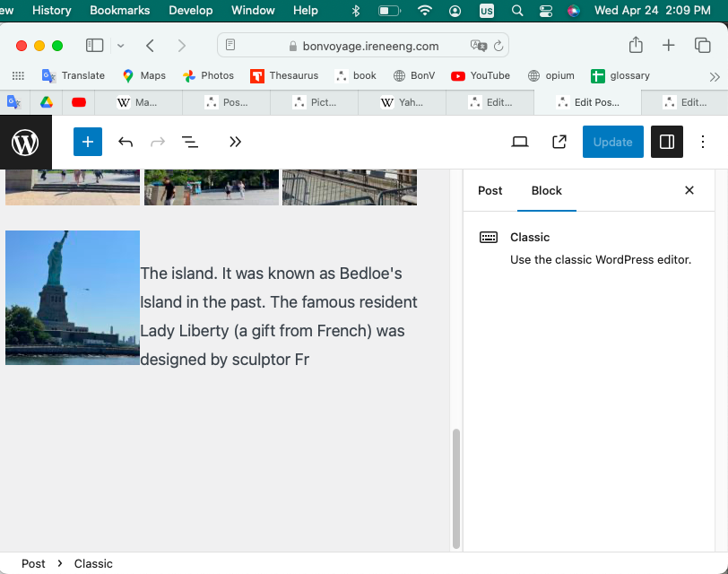Open the view post external link icon
The image size is (728, 574).
point(559,142)
